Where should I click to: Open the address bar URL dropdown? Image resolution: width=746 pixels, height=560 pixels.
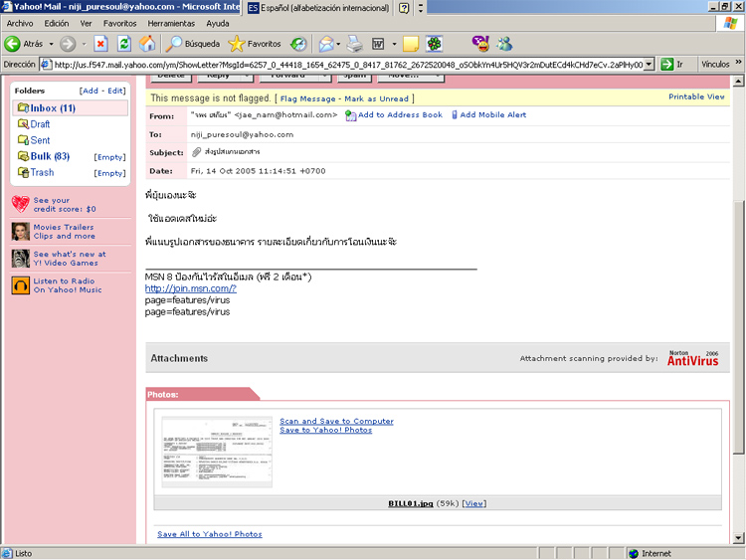[x=649, y=65]
